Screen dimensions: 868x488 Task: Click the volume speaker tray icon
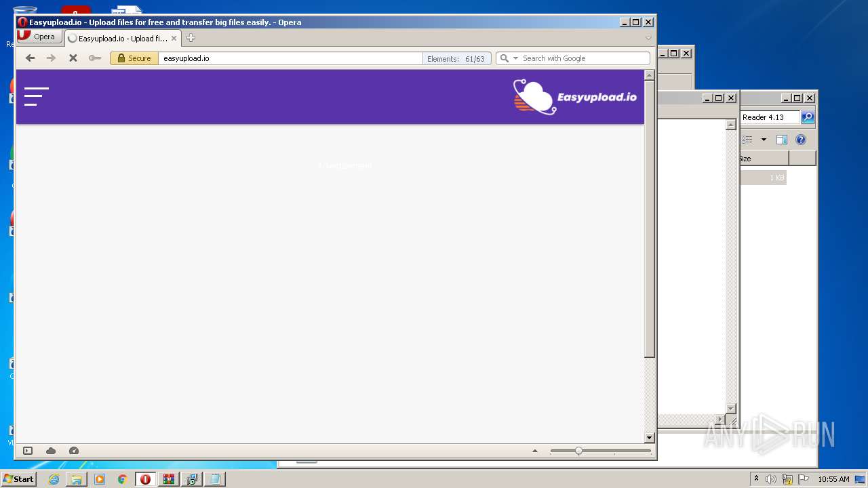coord(771,479)
